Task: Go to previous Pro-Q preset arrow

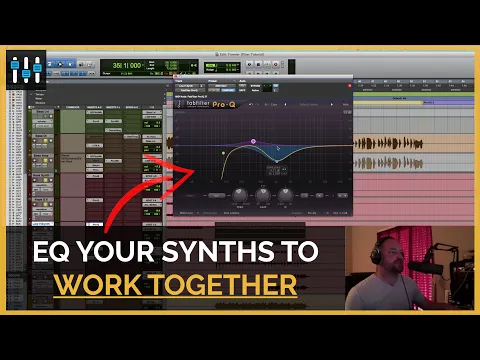Action: click(x=285, y=105)
